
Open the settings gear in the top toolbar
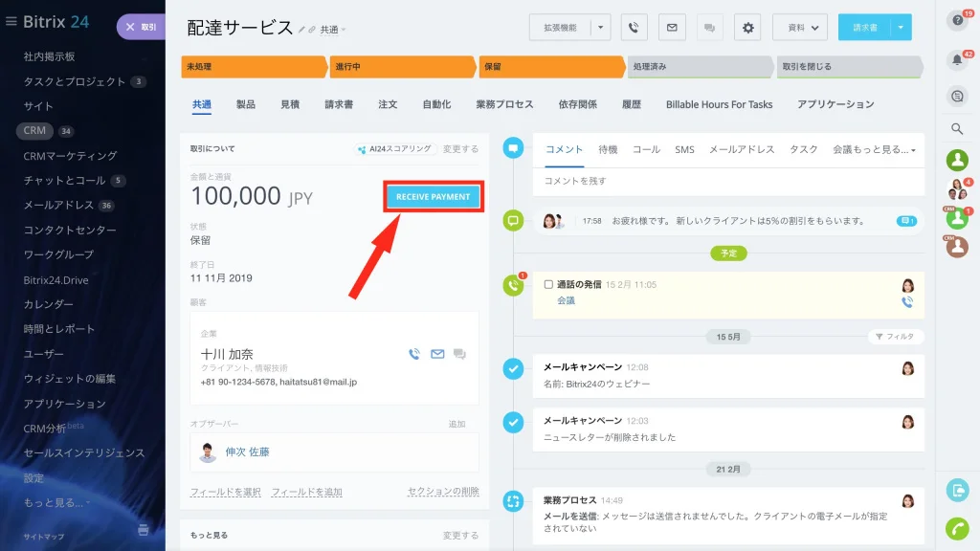747,28
